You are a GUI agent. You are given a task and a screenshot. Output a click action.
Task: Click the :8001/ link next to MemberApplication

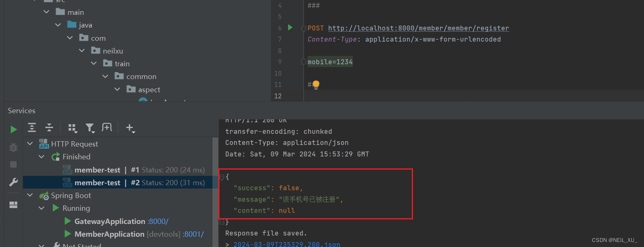coord(194,234)
